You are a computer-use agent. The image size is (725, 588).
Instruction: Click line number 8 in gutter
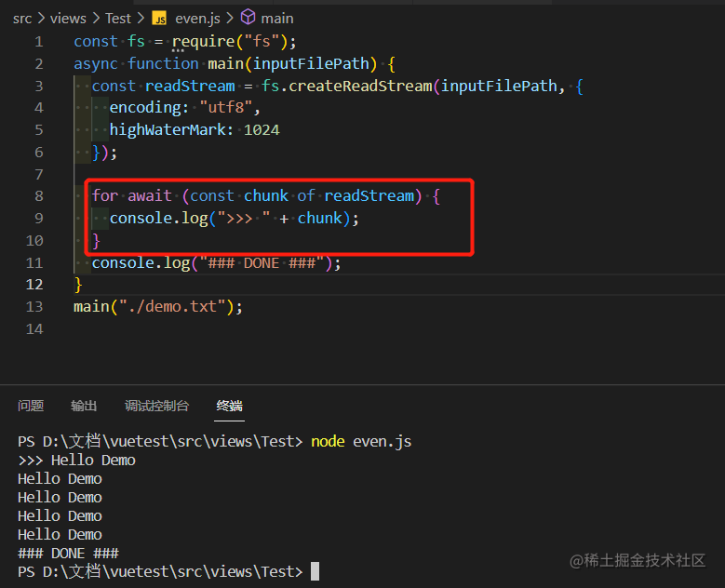coord(39,196)
